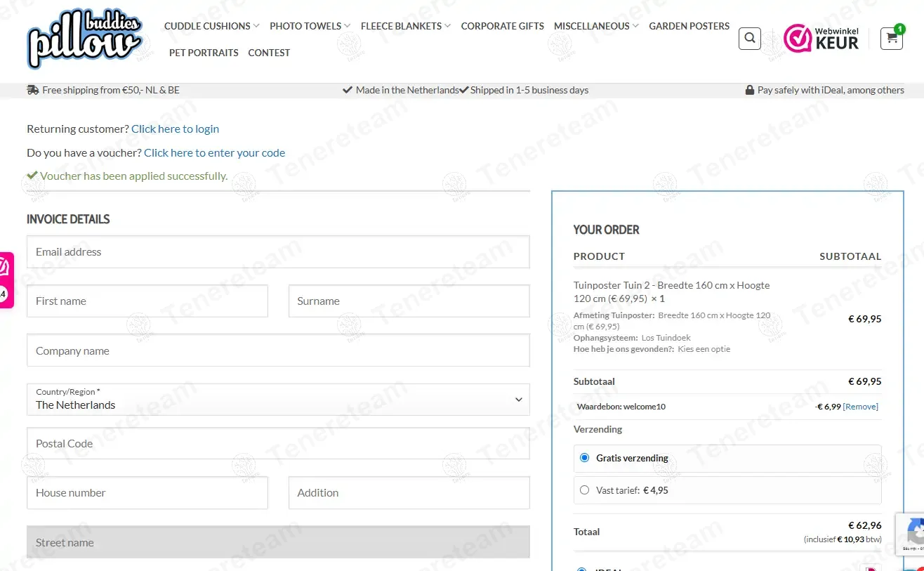
Task: Click the free shipping truck icon
Action: click(32, 90)
